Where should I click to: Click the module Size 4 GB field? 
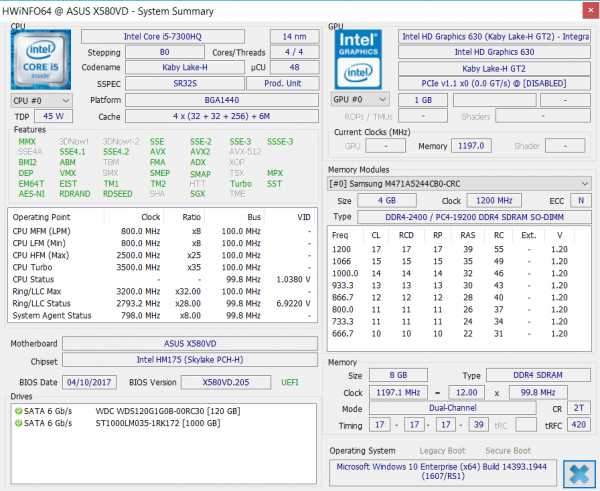click(x=387, y=201)
